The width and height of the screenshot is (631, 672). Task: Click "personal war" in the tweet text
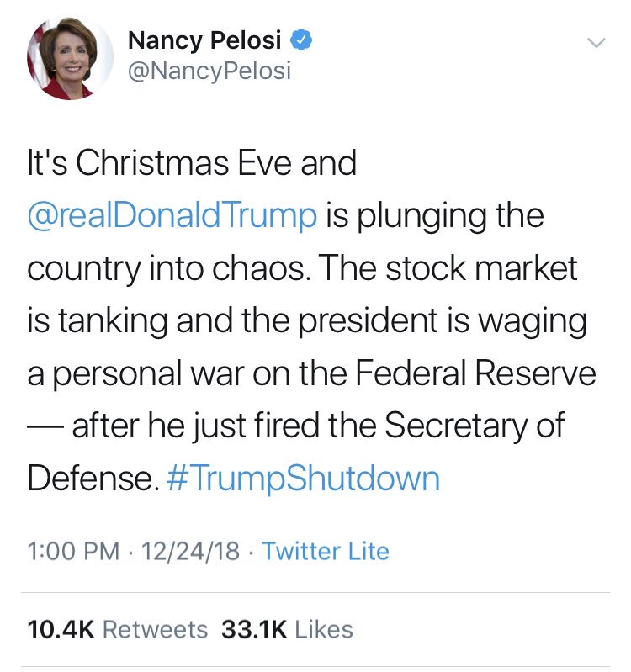144,373
